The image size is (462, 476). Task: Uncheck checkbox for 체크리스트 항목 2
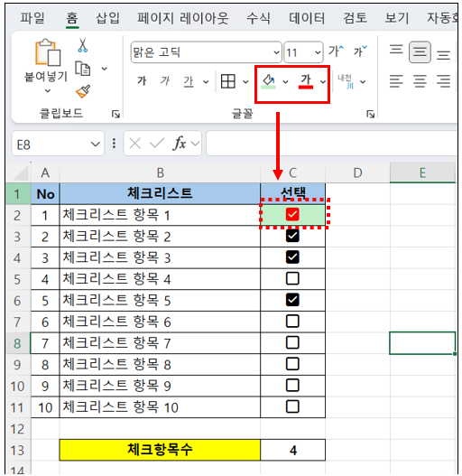pos(292,236)
